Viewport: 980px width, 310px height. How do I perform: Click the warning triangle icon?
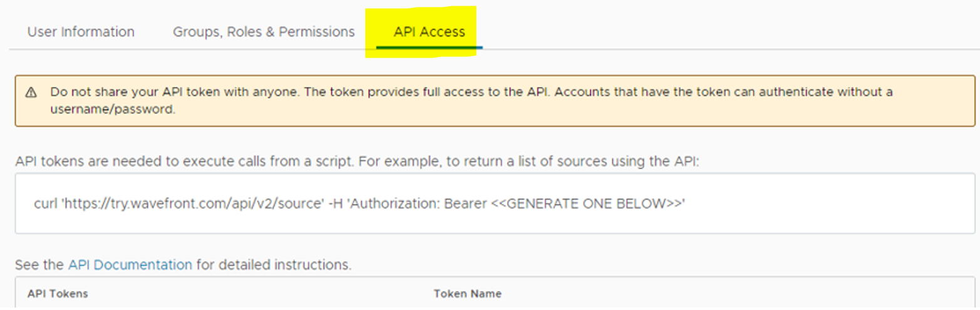coord(31,92)
